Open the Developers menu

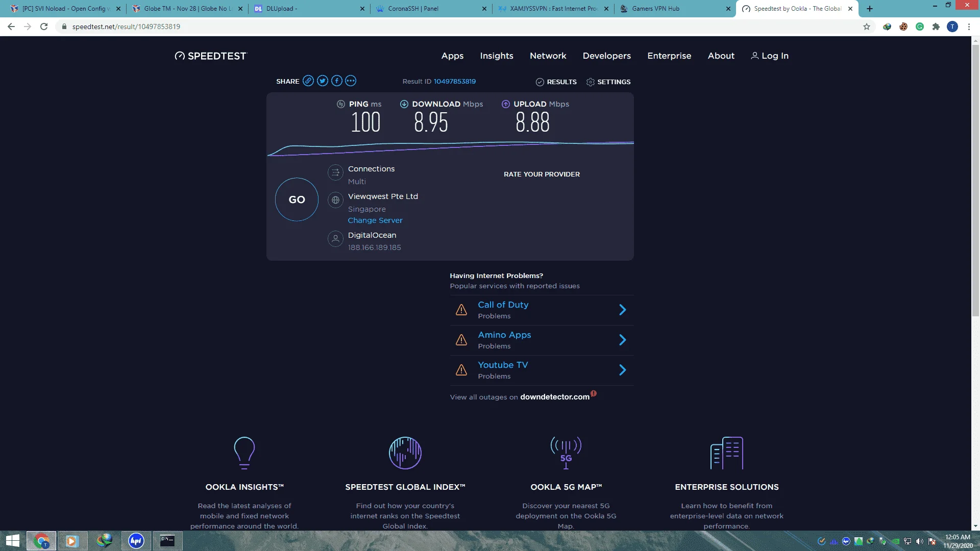(607, 56)
